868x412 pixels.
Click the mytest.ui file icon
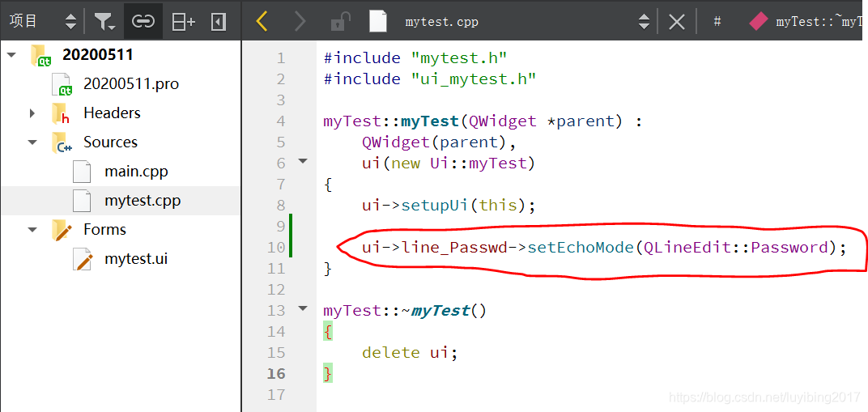tap(82, 259)
